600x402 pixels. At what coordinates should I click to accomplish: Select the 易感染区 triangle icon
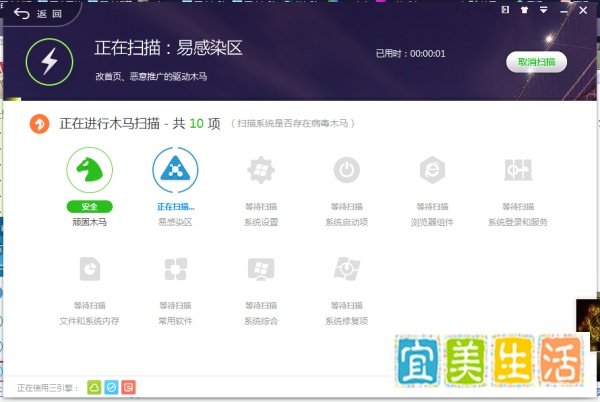pos(175,170)
